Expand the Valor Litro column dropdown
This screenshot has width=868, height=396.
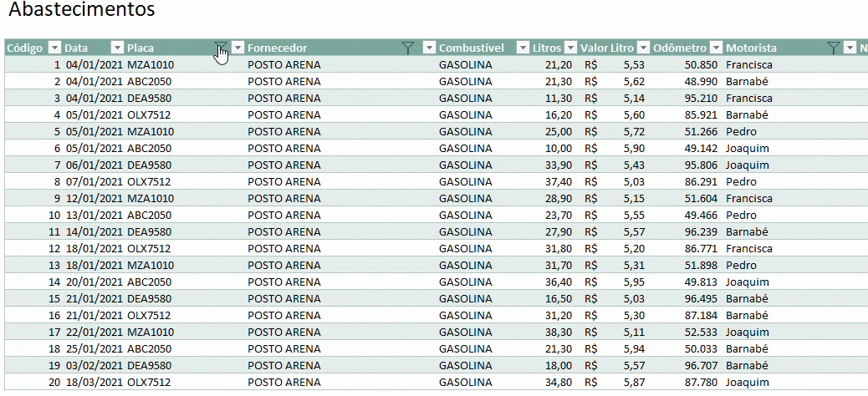tap(643, 48)
